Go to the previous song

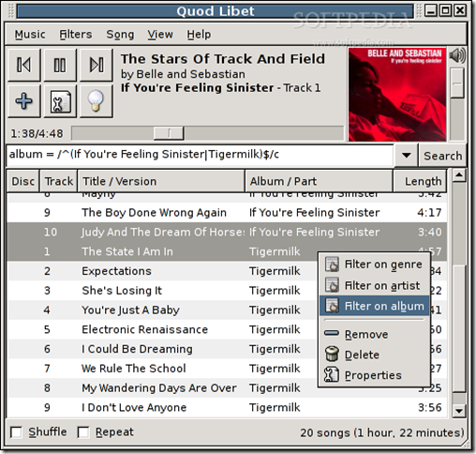coord(24,65)
